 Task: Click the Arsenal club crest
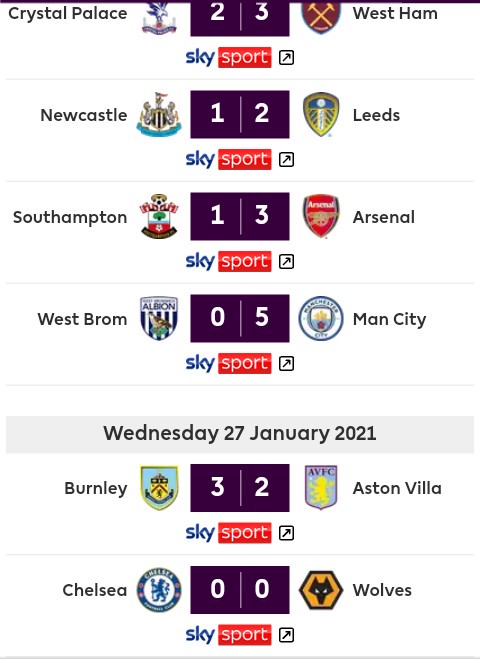click(321, 216)
